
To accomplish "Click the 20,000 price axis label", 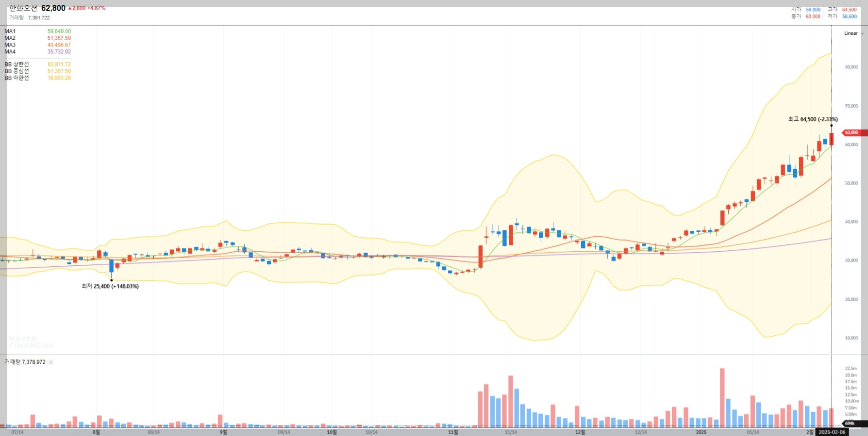I will 851,299.
